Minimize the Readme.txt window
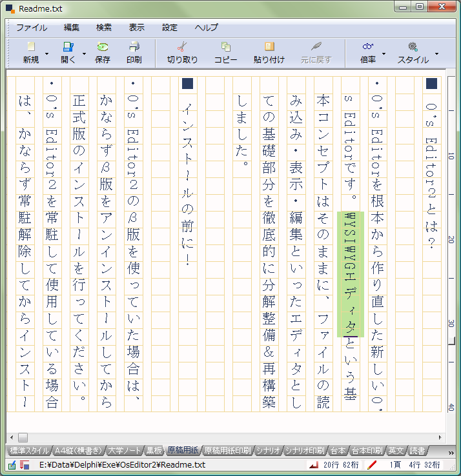The width and height of the screenshot is (461, 476). (x=404, y=6)
